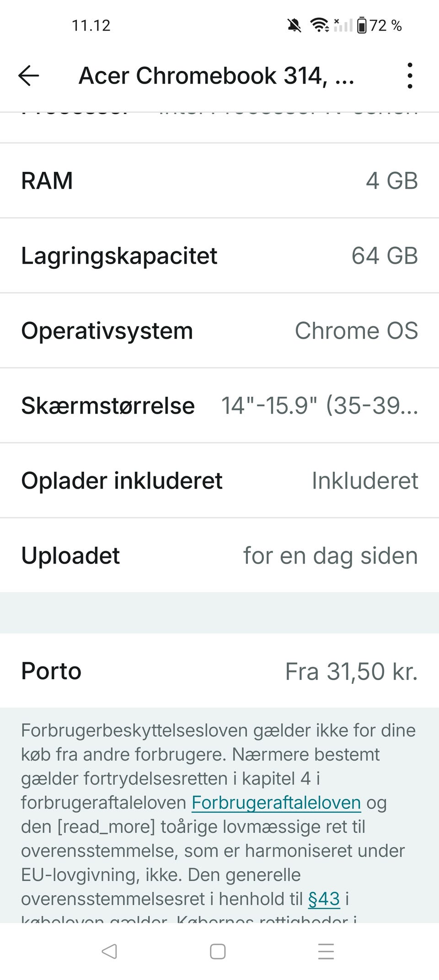Viewport: 439px width, 980px height.
Task: Open the Forbrugeraftaleloven link
Action: click(276, 803)
